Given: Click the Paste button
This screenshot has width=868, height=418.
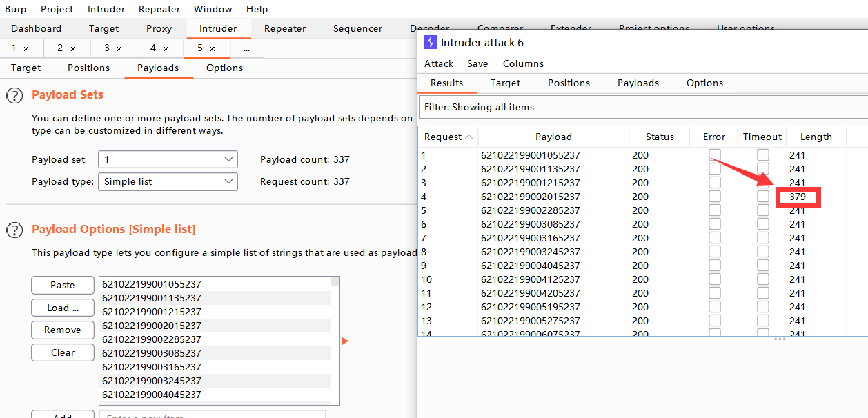Looking at the screenshot, I should [x=63, y=285].
